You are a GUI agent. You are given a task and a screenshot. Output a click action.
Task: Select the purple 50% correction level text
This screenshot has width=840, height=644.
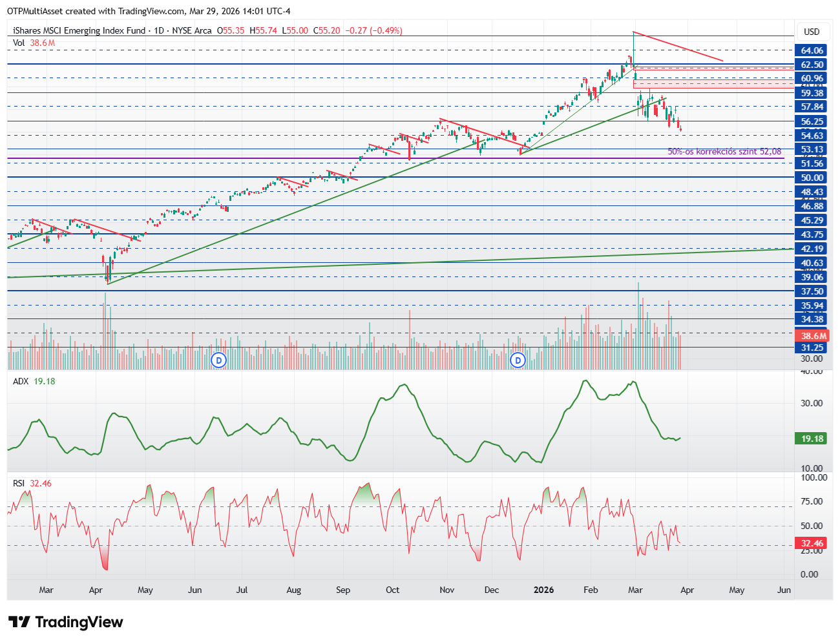tap(724, 152)
